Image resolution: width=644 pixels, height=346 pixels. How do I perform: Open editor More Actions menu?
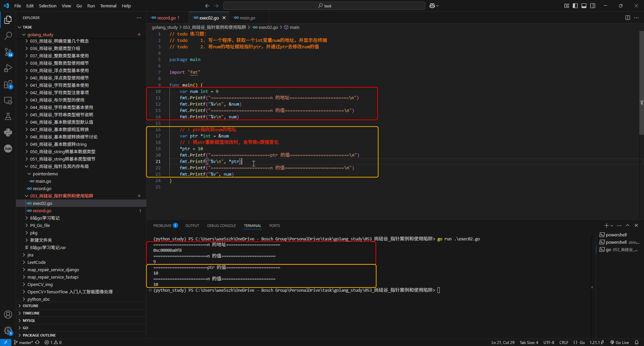point(636,18)
